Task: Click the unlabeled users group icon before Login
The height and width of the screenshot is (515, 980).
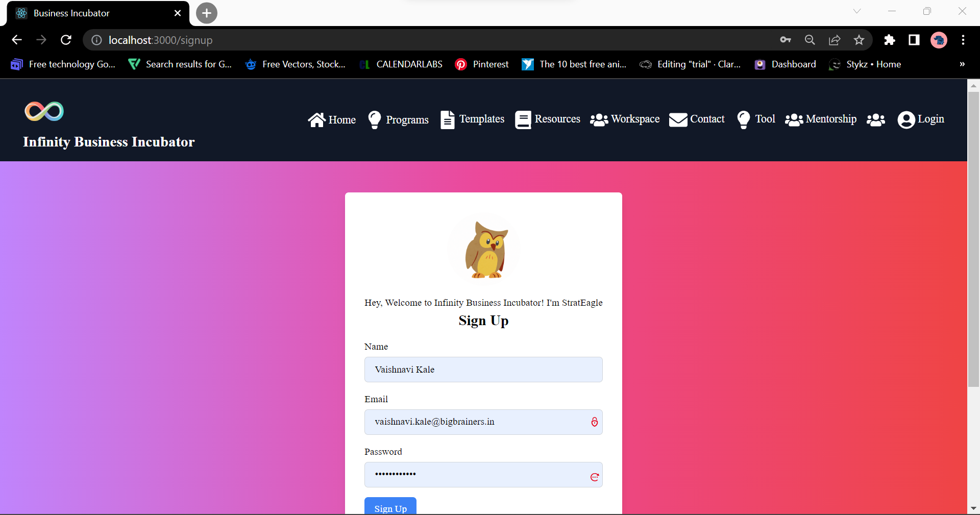Action: tap(876, 119)
